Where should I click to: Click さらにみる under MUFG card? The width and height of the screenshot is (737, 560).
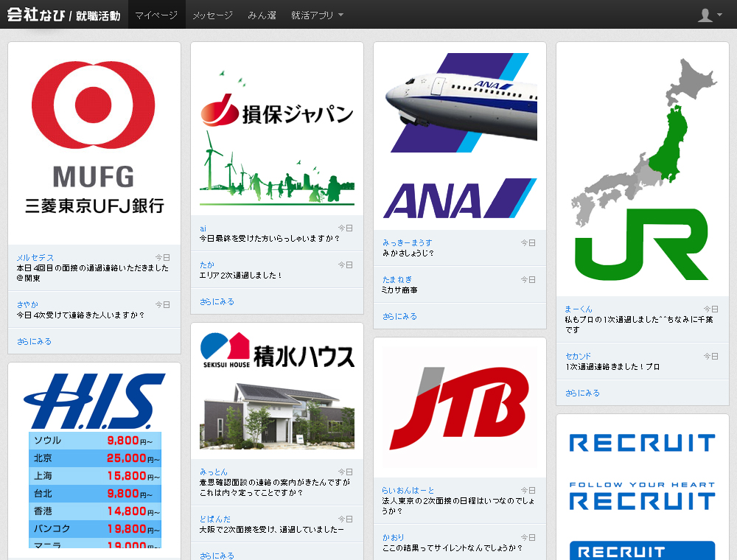pos(34,341)
